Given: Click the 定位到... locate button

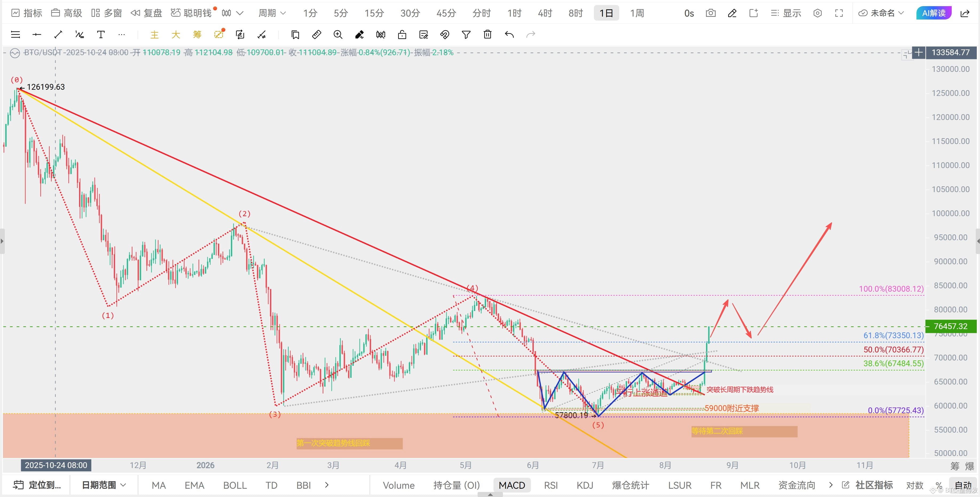Looking at the screenshot, I should [x=37, y=485].
